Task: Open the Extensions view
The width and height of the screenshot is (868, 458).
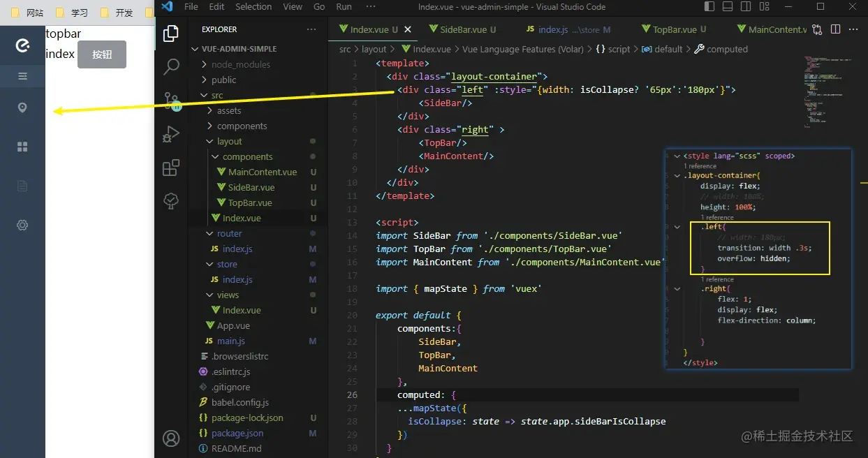Action: tap(171, 168)
